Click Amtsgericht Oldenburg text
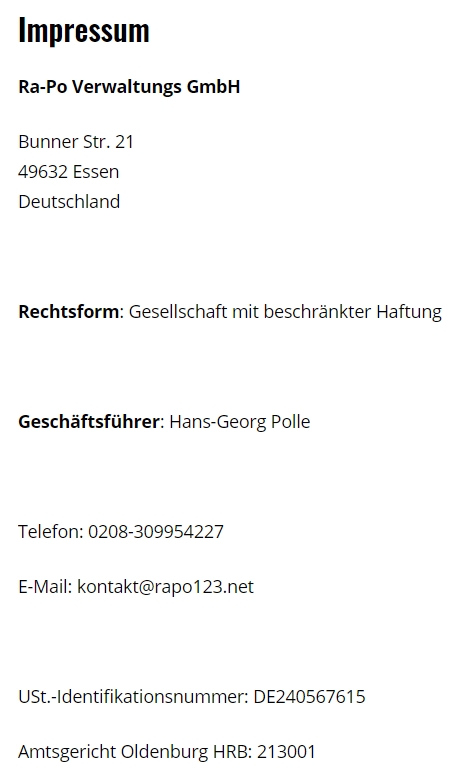The height and width of the screenshot is (780, 473). [113, 752]
